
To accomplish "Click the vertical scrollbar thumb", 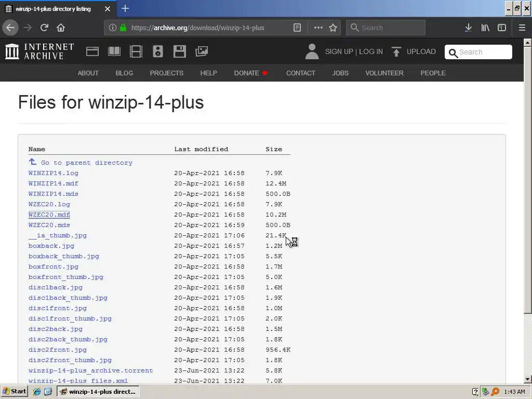I will [x=527, y=180].
